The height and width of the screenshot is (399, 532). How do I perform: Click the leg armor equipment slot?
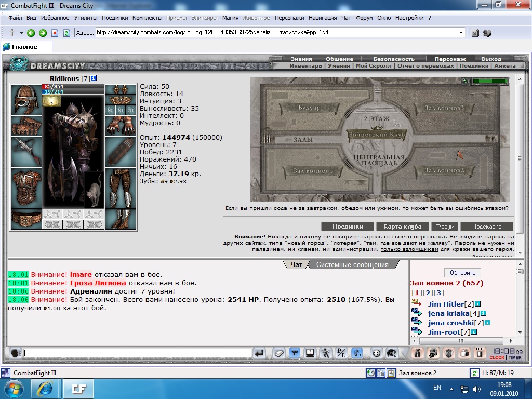coord(121,188)
